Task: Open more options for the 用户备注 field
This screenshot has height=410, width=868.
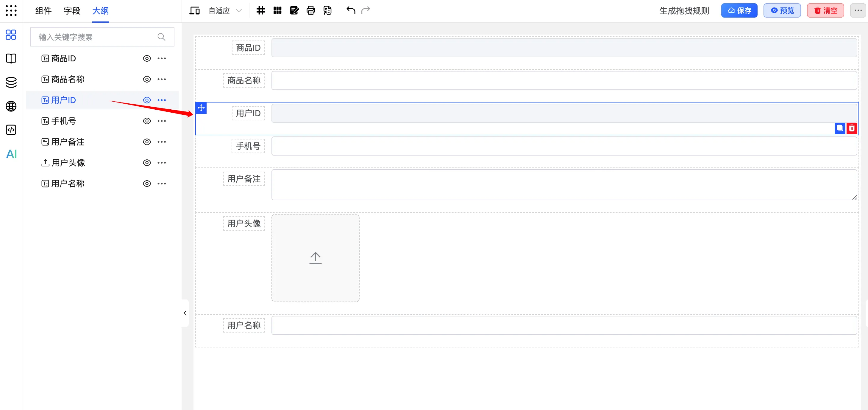Action: (162, 142)
